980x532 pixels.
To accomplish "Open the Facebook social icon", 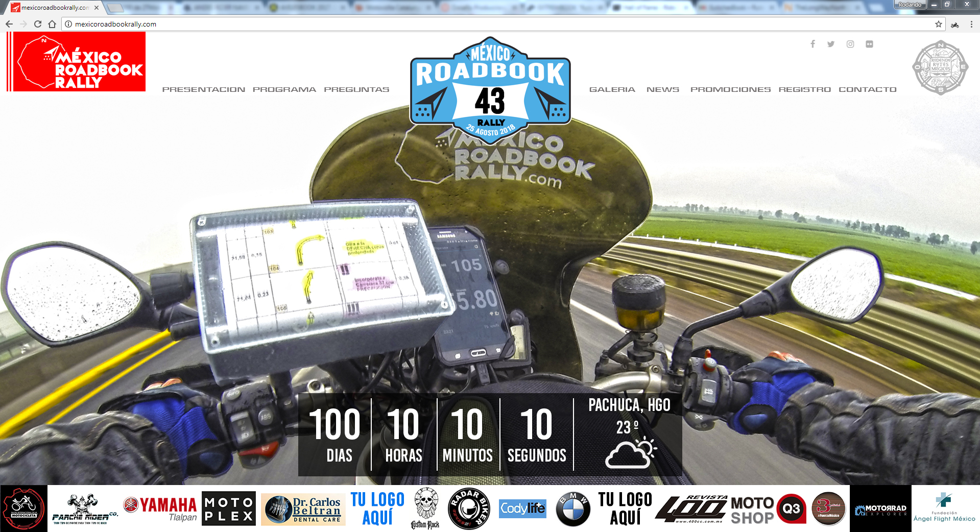I will pos(812,44).
